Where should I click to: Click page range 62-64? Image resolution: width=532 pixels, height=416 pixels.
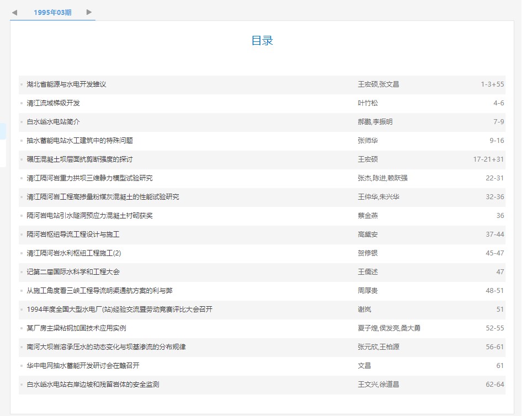click(x=495, y=385)
